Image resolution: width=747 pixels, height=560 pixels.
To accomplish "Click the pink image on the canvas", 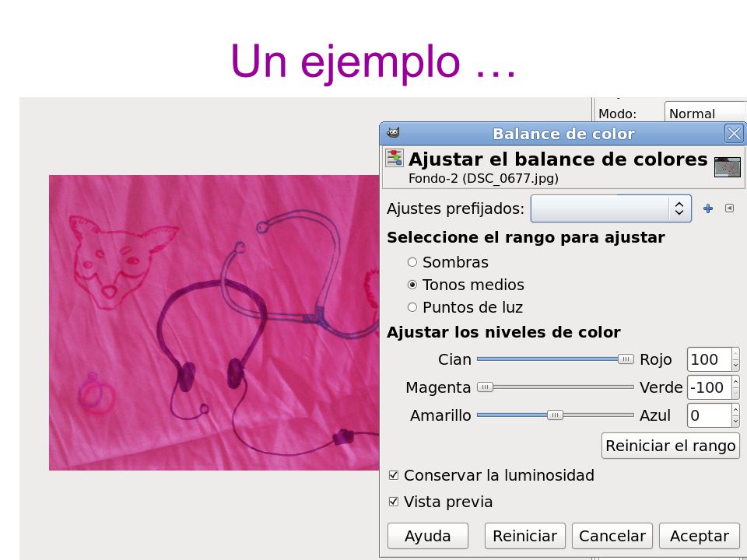I will [x=215, y=322].
